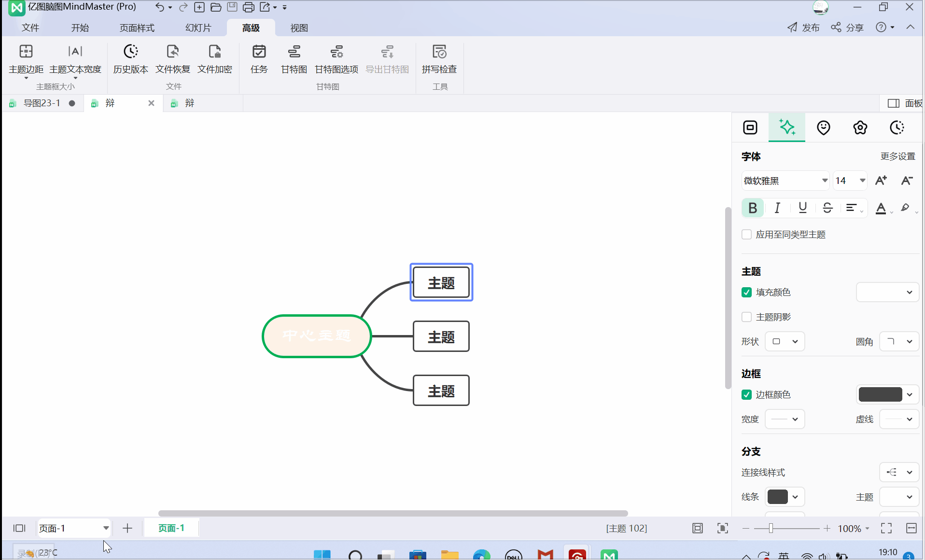Switch to the 开始 ribbon tab
The width and height of the screenshot is (925, 560).
pos(80,28)
